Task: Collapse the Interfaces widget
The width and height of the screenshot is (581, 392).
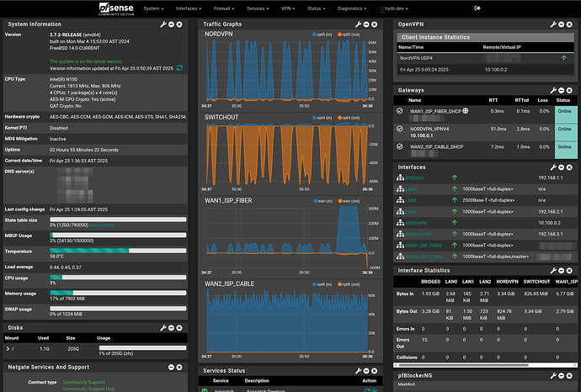Action: tap(562, 167)
